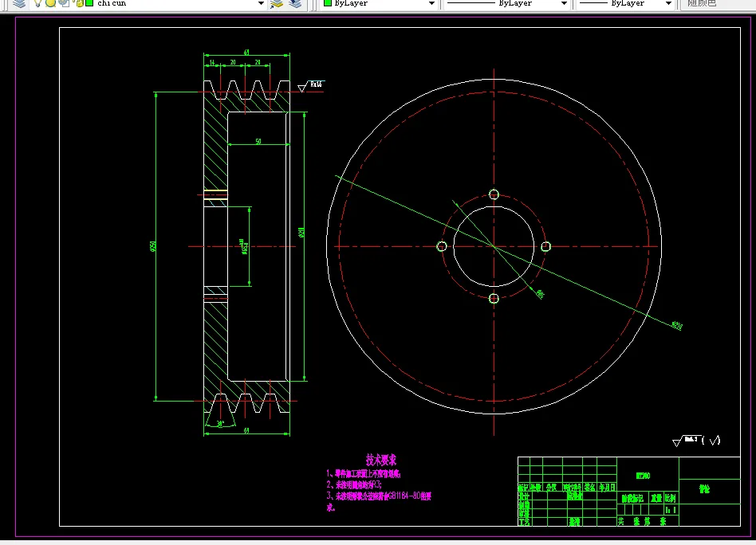Select the 技术要求 heading text
This screenshot has height=545, width=756.
[381, 459]
